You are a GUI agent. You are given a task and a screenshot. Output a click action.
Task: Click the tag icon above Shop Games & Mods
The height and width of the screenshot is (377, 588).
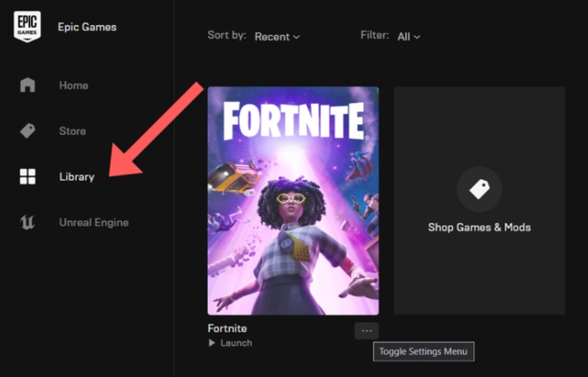pyautogui.click(x=479, y=189)
